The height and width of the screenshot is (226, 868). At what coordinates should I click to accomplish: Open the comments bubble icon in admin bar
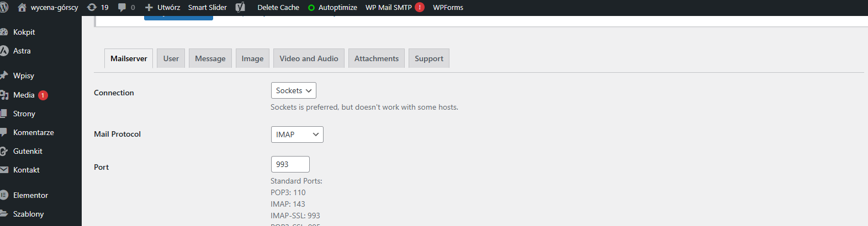122,7
